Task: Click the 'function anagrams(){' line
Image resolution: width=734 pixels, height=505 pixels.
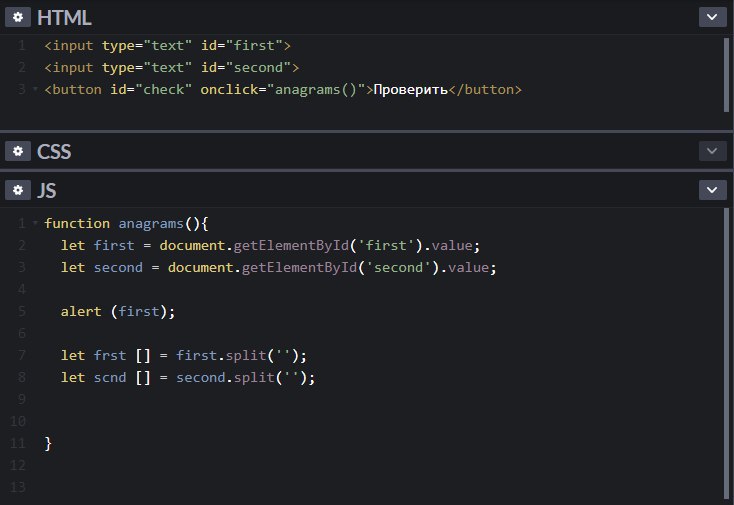Action: tap(126, 223)
